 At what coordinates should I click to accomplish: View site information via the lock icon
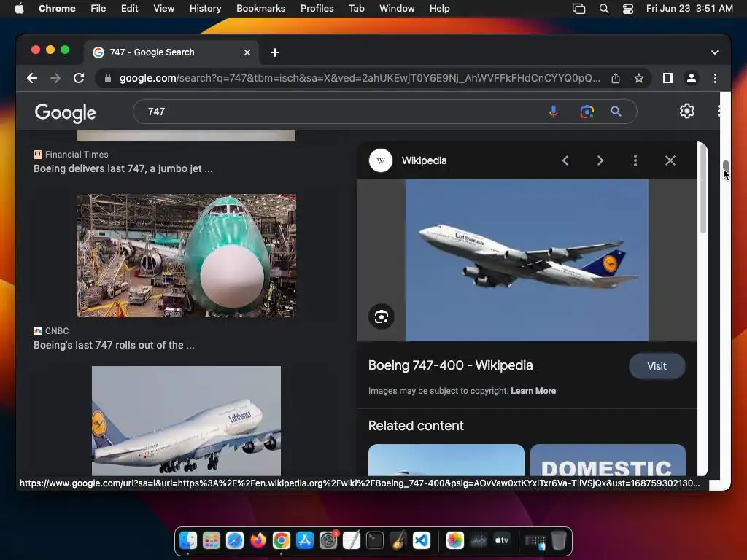click(x=108, y=78)
